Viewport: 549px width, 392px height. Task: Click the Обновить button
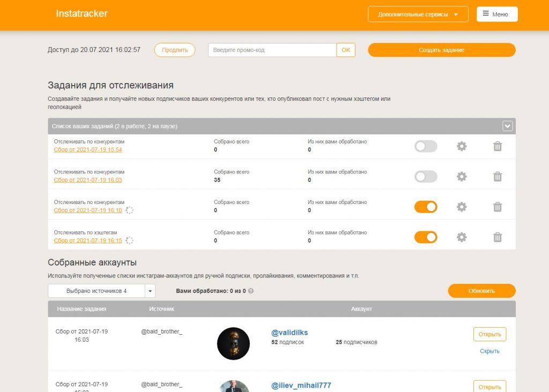pos(481,291)
